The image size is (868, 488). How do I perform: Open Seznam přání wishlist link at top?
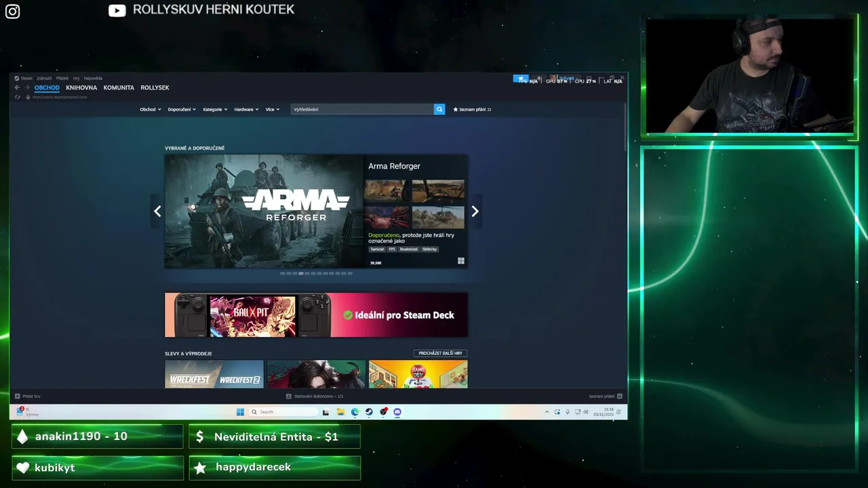pos(472,109)
